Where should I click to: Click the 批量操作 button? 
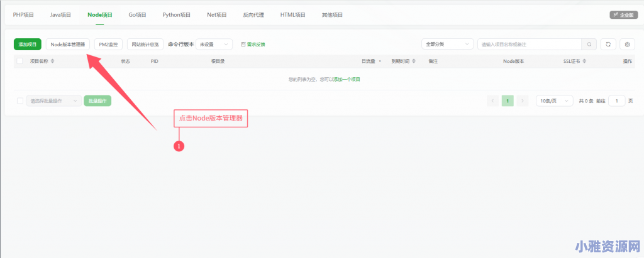[x=97, y=101]
